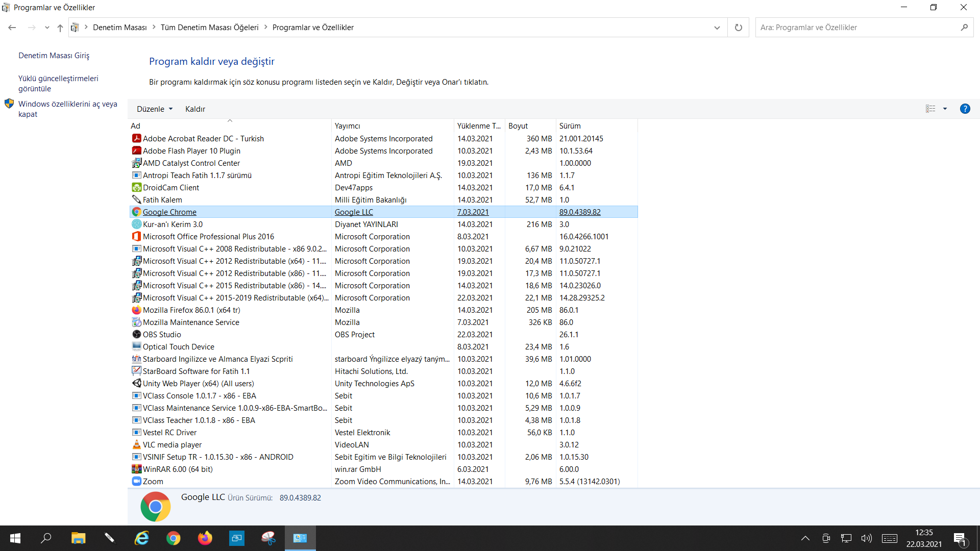
Task: Click the Kaldır uninstall button
Action: point(195,109)
